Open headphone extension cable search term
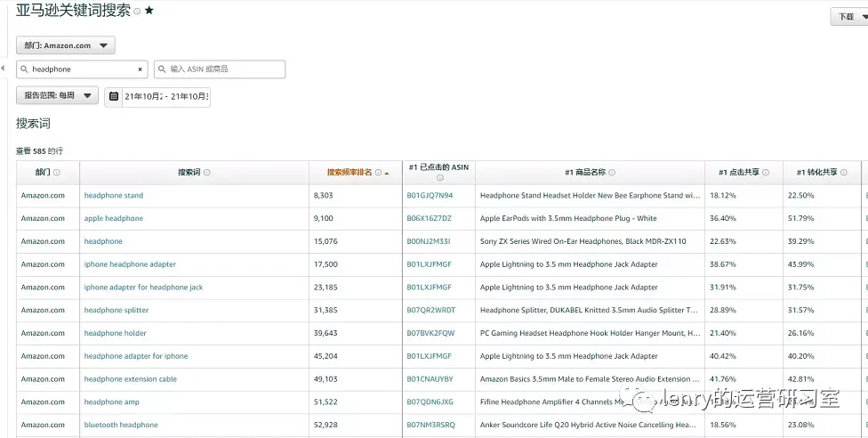This screenshot has width=868, height=438. point(131,379)
